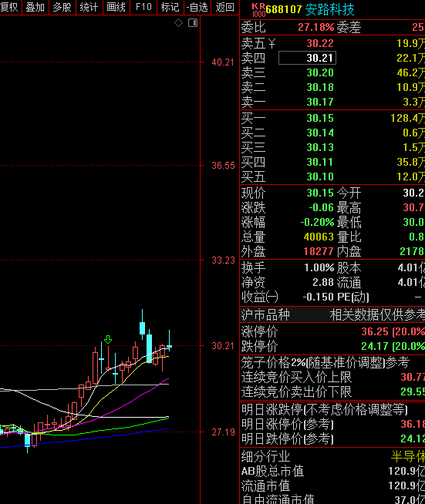The height and width of the screenshot is (504, 425).
Task: Click the yen symbol beside 卖五
Action: click(272, 43)
